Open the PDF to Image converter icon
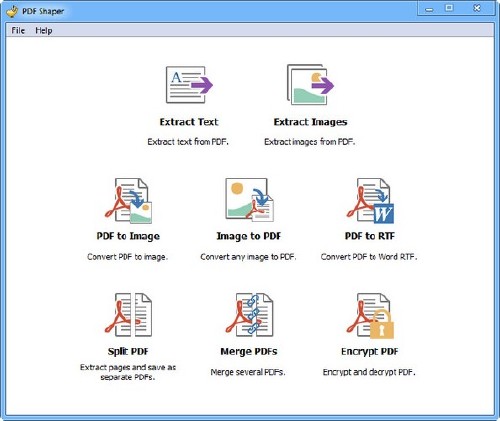The image size is (500, 421). click(x=128, y=201)
